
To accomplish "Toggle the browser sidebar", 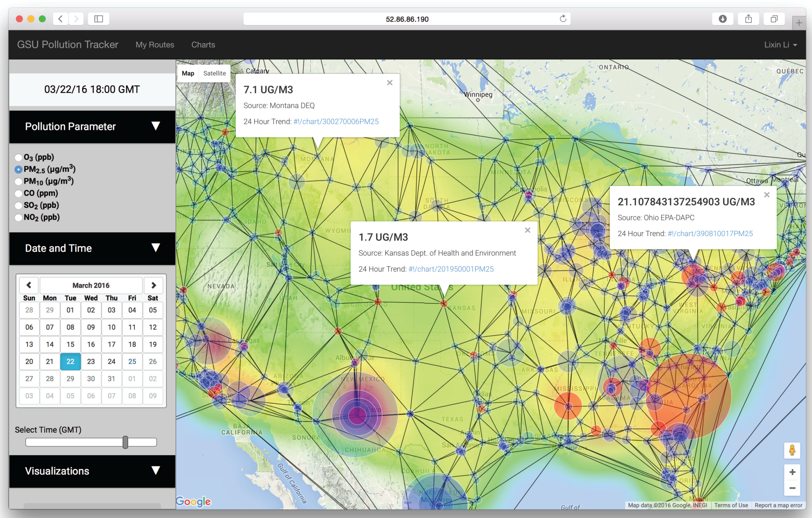I will [x=99, y=19].
